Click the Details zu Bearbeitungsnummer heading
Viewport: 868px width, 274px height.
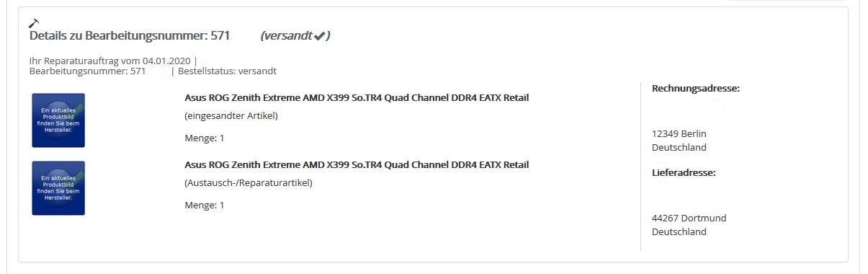click(130, 35)
